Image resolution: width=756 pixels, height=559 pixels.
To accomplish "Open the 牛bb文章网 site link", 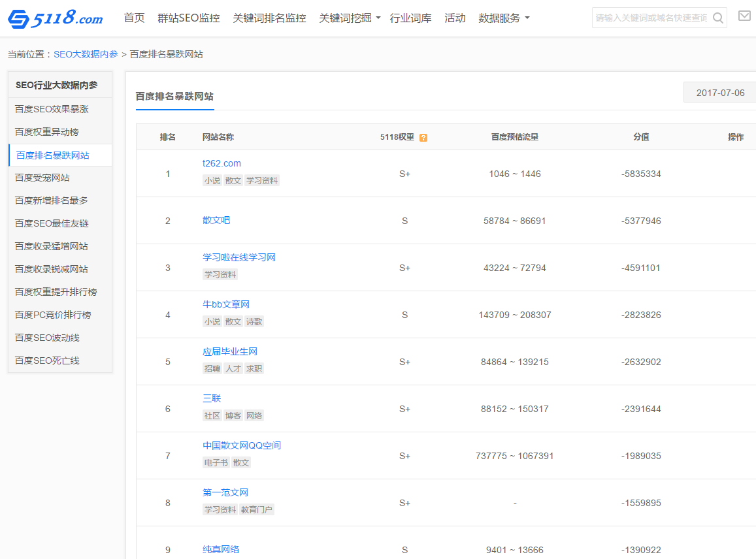I will [x=226, y=304].
